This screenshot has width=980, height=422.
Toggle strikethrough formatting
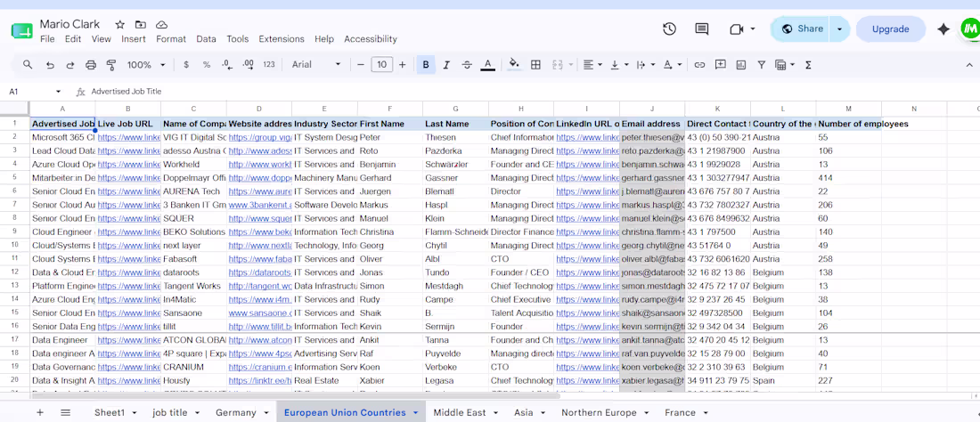click(467, 64)
